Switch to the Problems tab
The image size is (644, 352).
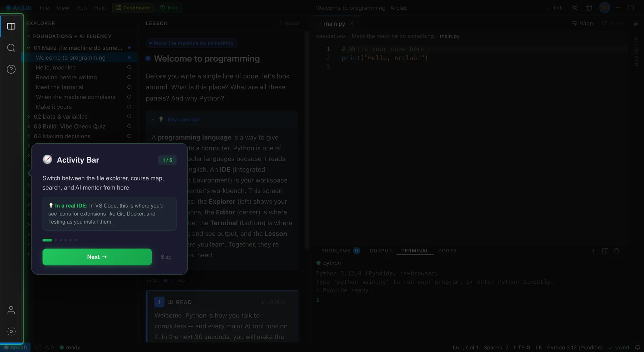(340, 251)
